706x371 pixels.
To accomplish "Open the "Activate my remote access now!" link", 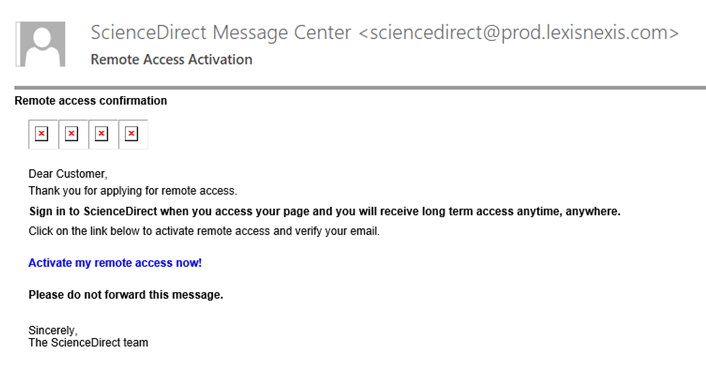I will point(115,263).
